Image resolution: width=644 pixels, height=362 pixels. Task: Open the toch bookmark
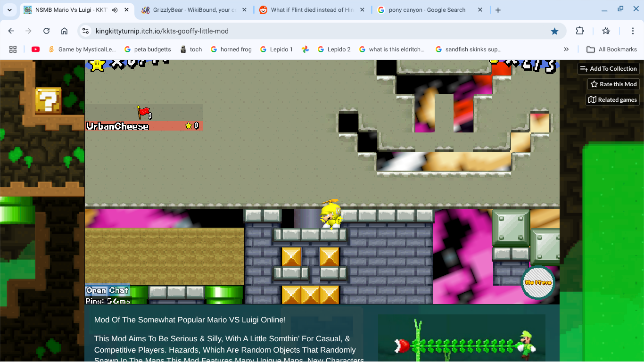coord(191,49)
